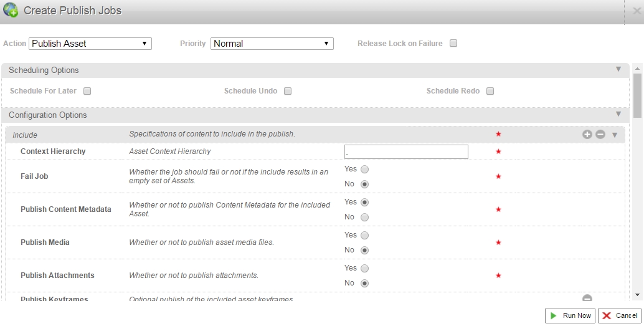
Task: Click the red star in Fail Job row
Action: 498,176
